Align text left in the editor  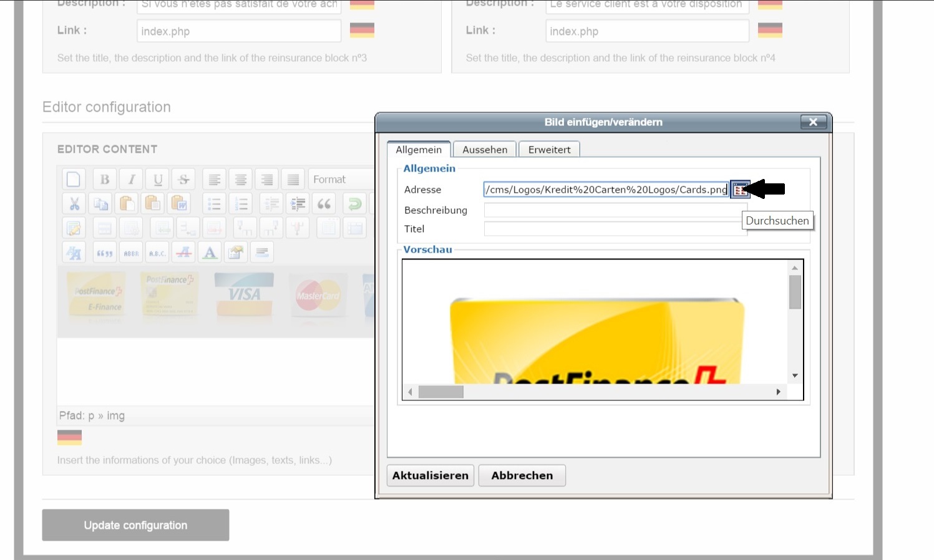215,180
